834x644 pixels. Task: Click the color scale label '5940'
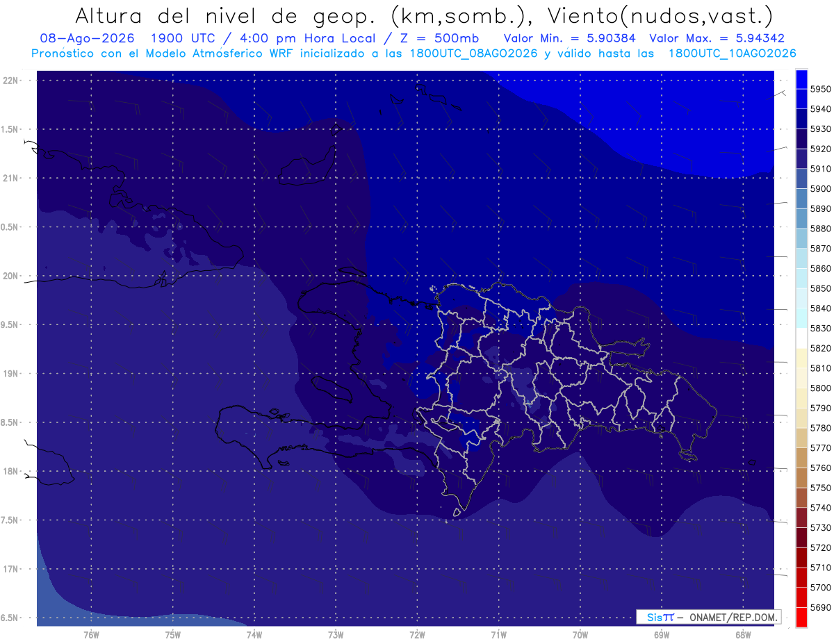tap(821, 109)
